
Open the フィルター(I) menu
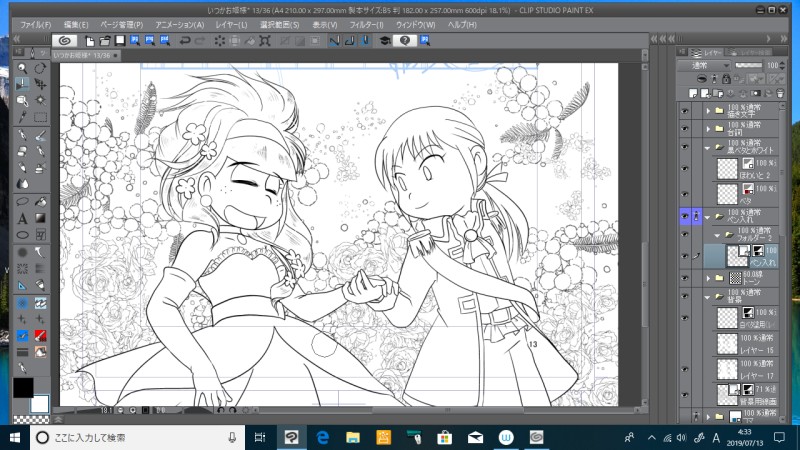(366, 24)
